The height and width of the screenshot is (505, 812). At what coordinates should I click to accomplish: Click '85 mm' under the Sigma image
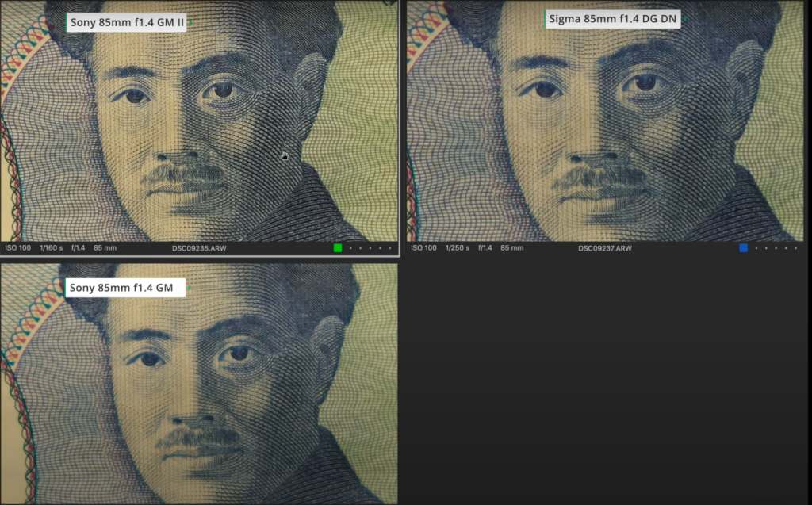click(511, 248)
